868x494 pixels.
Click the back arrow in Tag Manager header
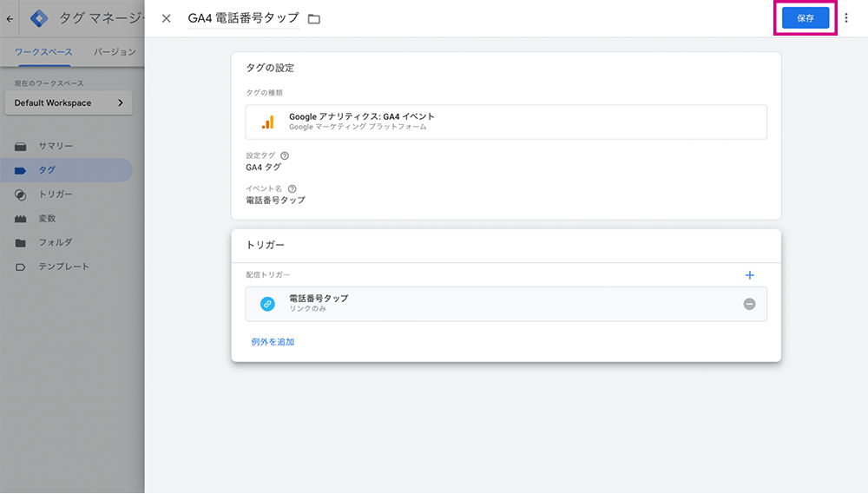[x=10, y=19]
